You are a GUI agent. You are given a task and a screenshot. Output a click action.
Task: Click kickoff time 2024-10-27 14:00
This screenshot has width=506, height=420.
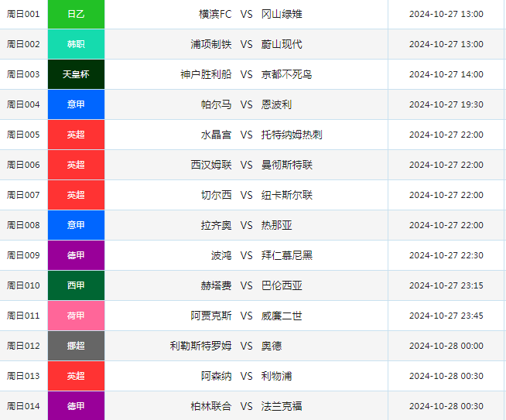tap(446, 74)
